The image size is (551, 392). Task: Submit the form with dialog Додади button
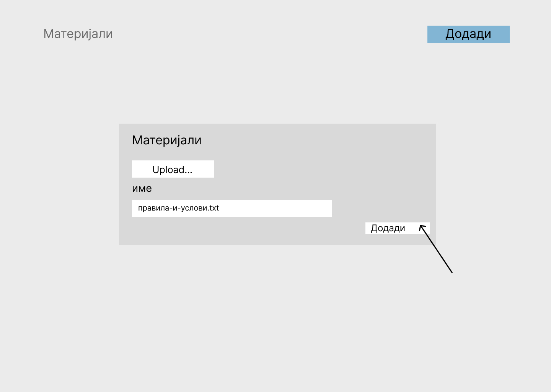click(388, 228)
